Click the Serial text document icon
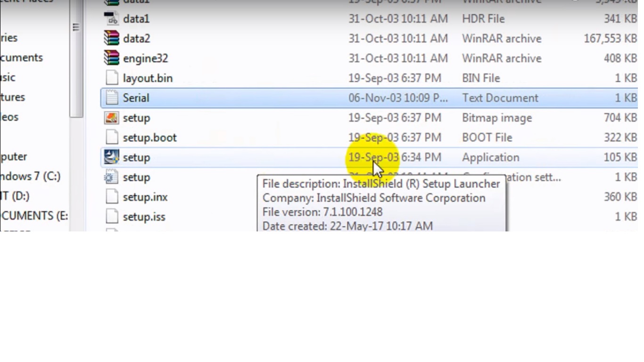The height and width of the screenshot is (362, 644). tap(112, 98)
